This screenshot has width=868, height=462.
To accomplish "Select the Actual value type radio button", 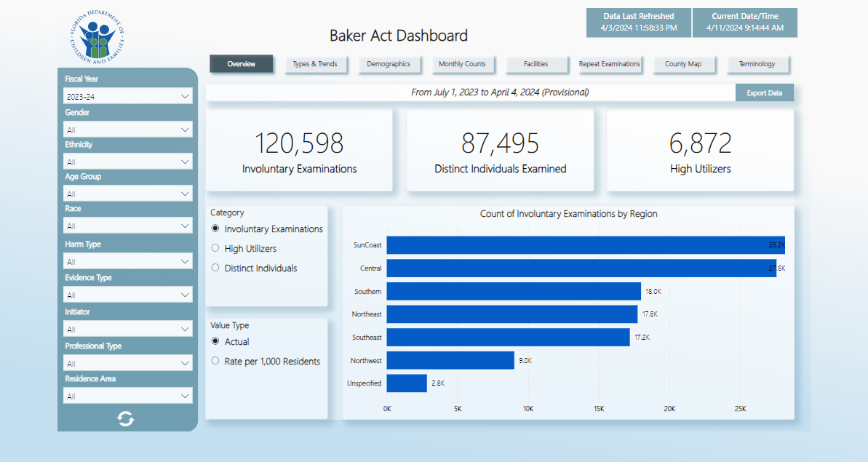I will 215,342.
